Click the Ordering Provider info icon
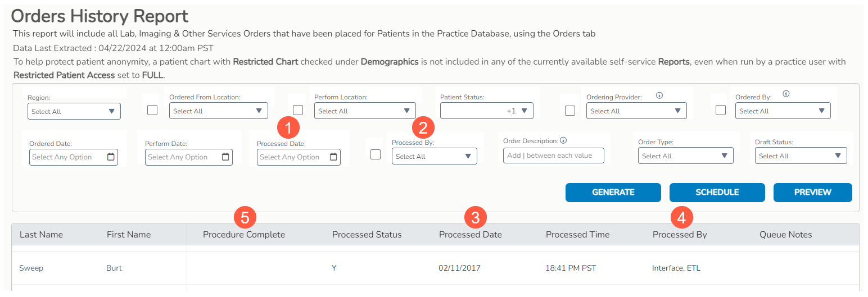The image size is (868, 297). [x=659, y=95]
